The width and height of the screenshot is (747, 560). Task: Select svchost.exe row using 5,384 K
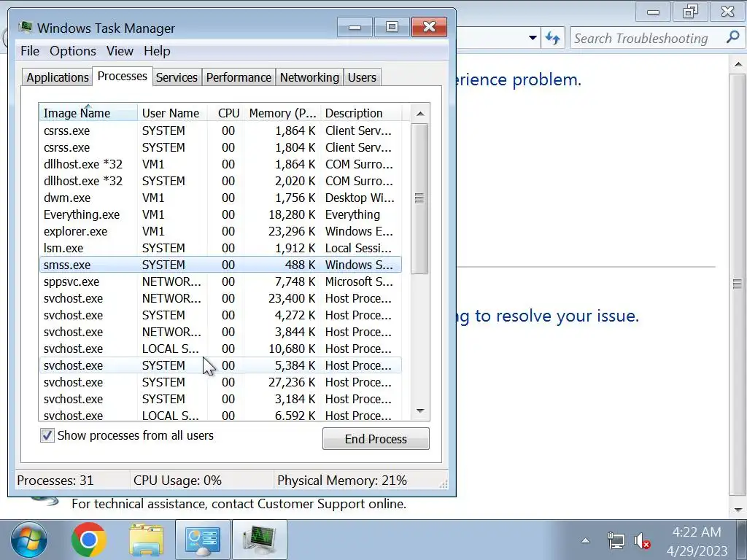[220, 365]
